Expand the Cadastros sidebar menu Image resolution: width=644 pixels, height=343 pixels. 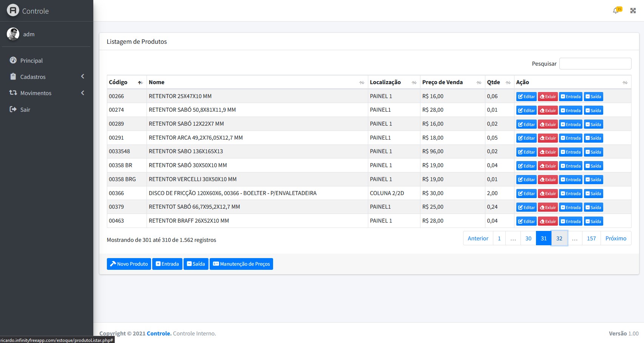click(x=33, y=77)
